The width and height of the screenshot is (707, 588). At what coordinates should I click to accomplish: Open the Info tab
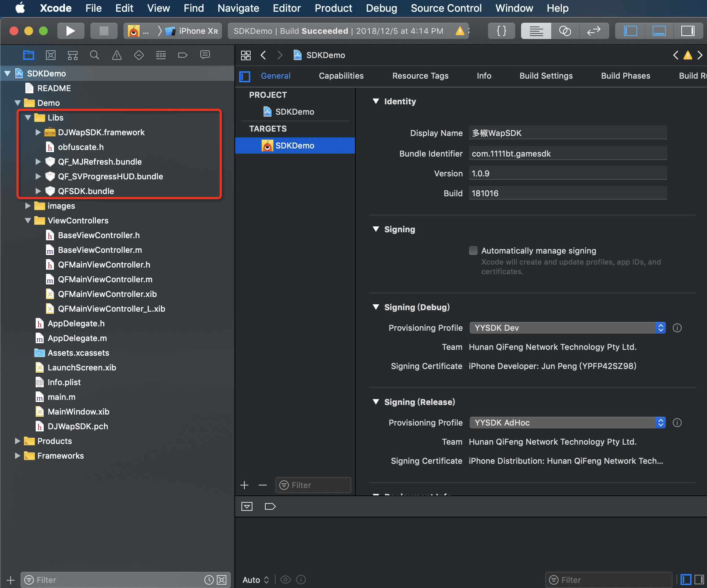click(484, 76)
